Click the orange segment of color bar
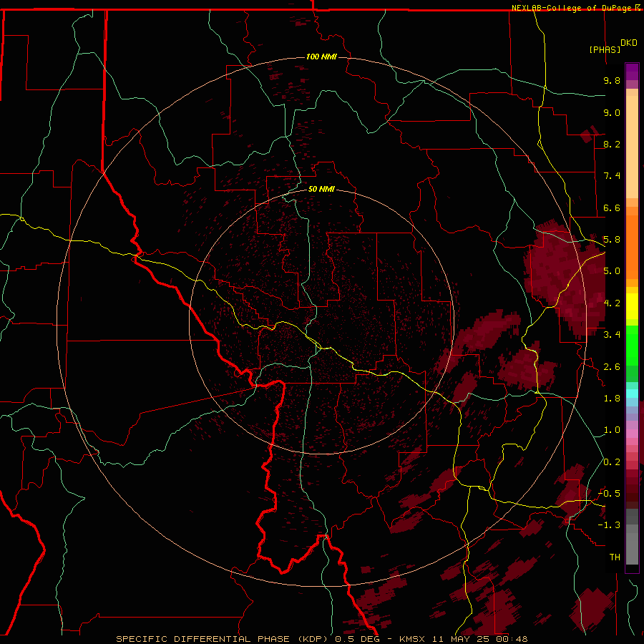Viewport: 644px width, 644px height. coord(632,246)
